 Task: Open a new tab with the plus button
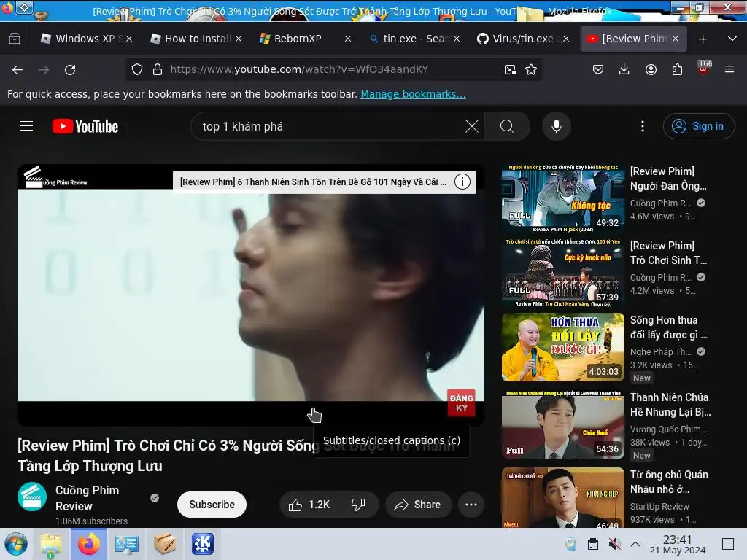pyautogui.click(x=703, y=39)
